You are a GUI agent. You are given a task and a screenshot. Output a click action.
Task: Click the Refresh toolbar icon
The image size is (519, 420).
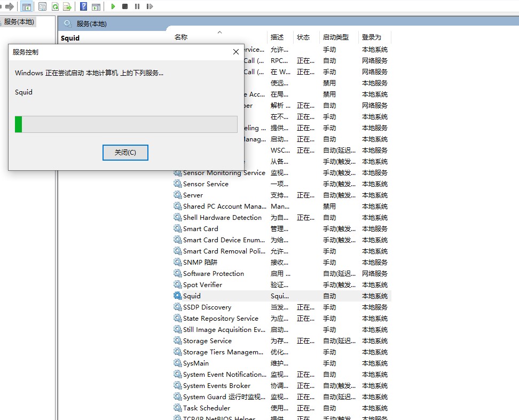55,6
